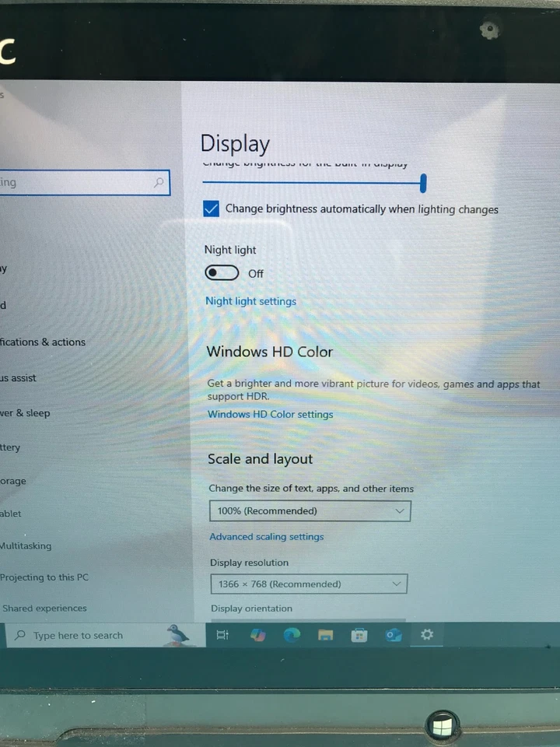Select Multitasking in the sidebar

click(x=26, y=546)
